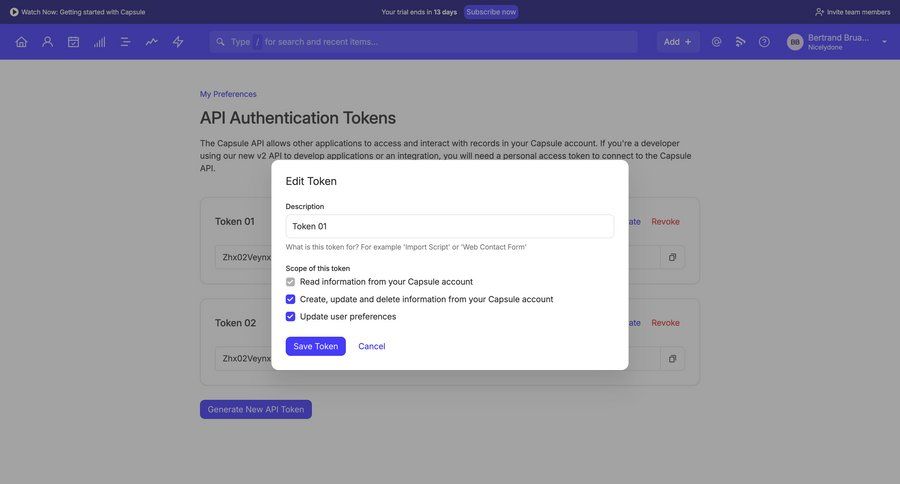This screenshot has width=900, height=484.
Task: Copy Token 02 value with copy icon
Action: point(672,359)
